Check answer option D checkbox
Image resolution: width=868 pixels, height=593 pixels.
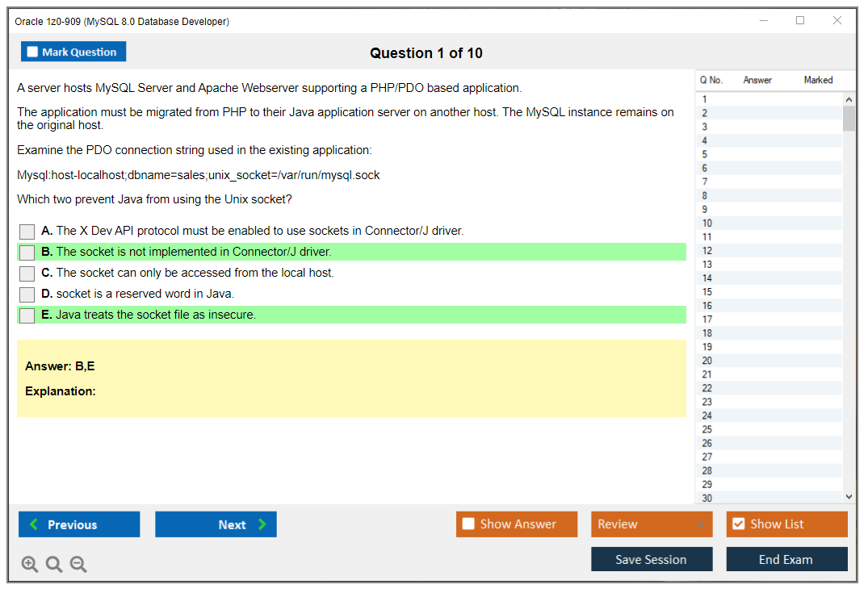coord(27,294)
